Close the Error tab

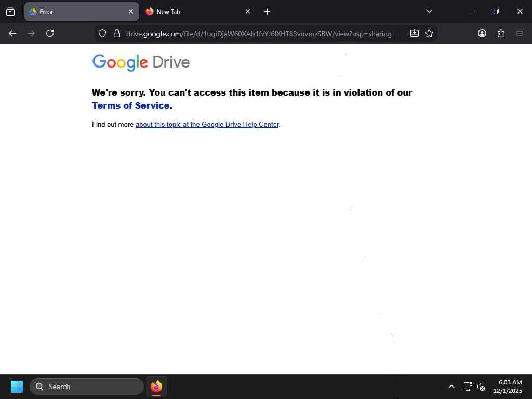coord(130,11)
